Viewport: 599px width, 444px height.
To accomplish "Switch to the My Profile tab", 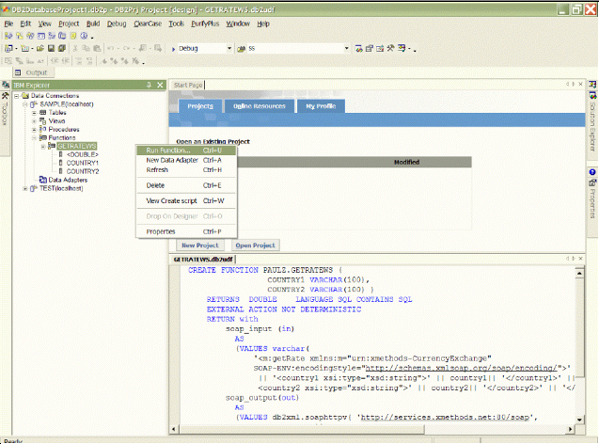I will (321, 106).
